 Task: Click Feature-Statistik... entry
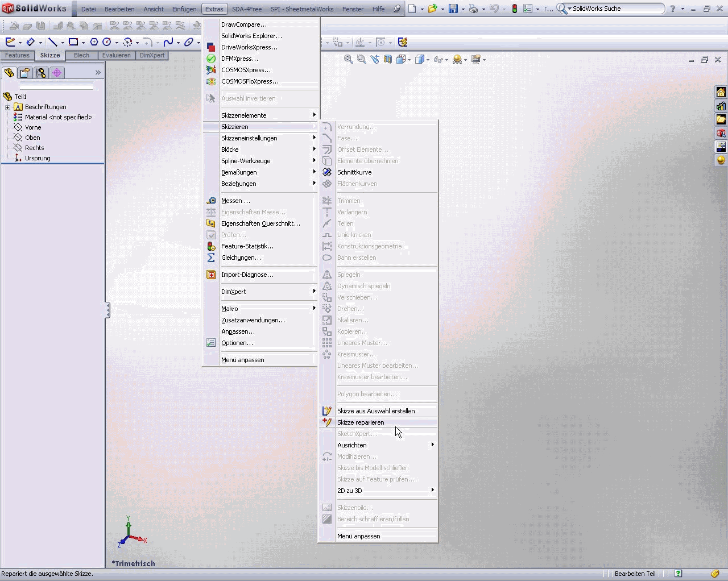click(261, 246)
